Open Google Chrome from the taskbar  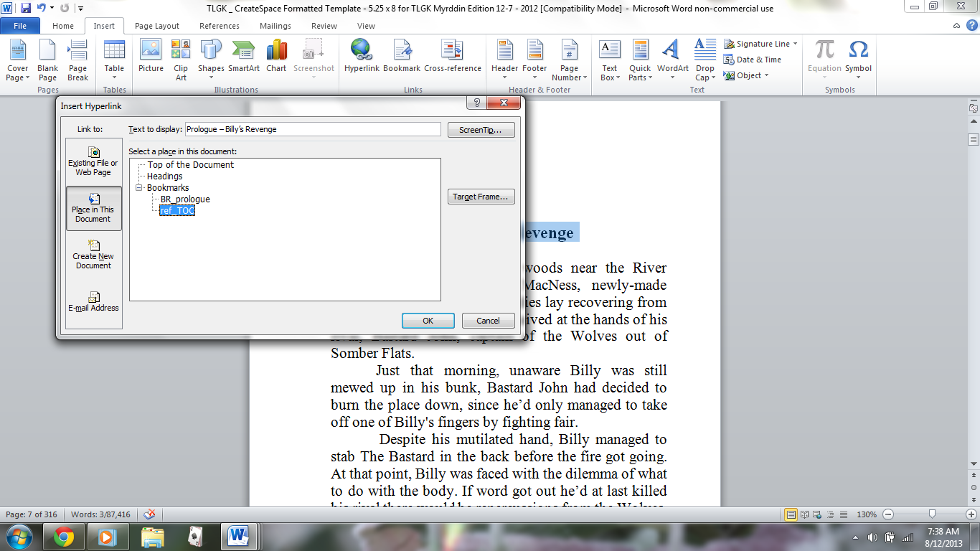coord(63,536)
